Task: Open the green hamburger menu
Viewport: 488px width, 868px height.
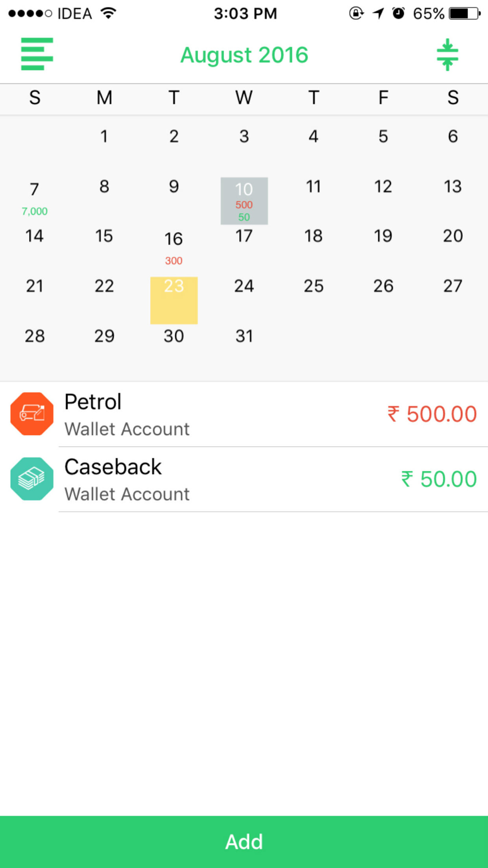Action: [x=37, y=54]
